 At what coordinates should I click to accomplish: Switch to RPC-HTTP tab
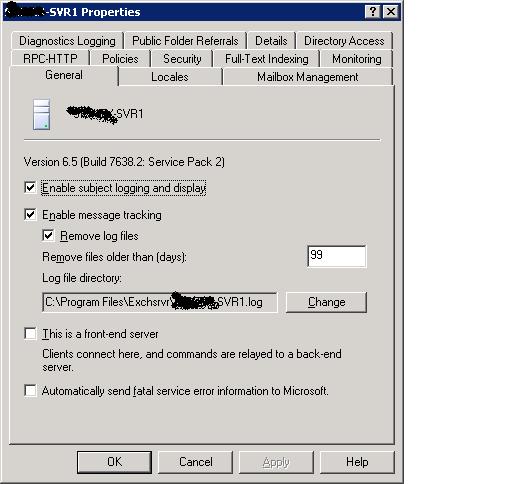point(50,59)
